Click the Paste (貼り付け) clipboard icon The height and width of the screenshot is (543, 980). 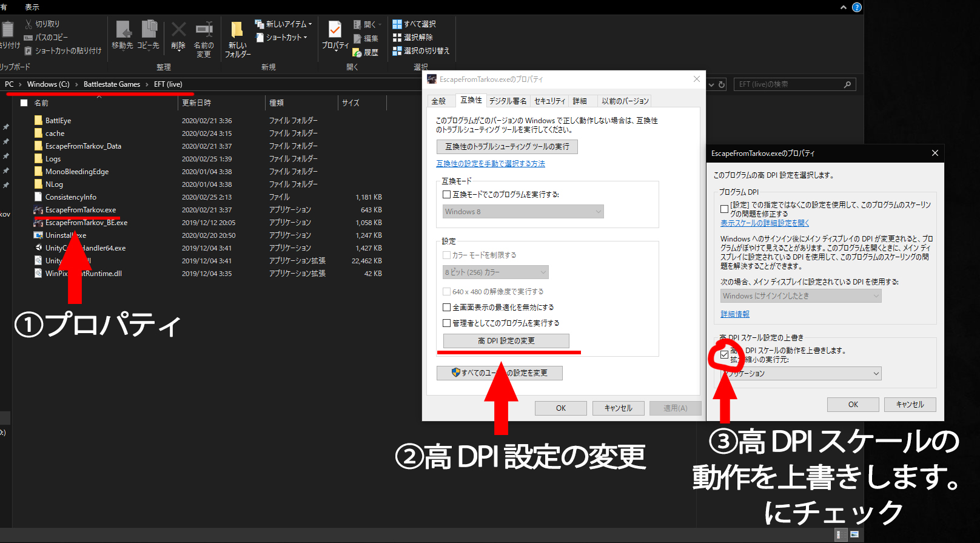pyautogui.click(x=8, y=30)
